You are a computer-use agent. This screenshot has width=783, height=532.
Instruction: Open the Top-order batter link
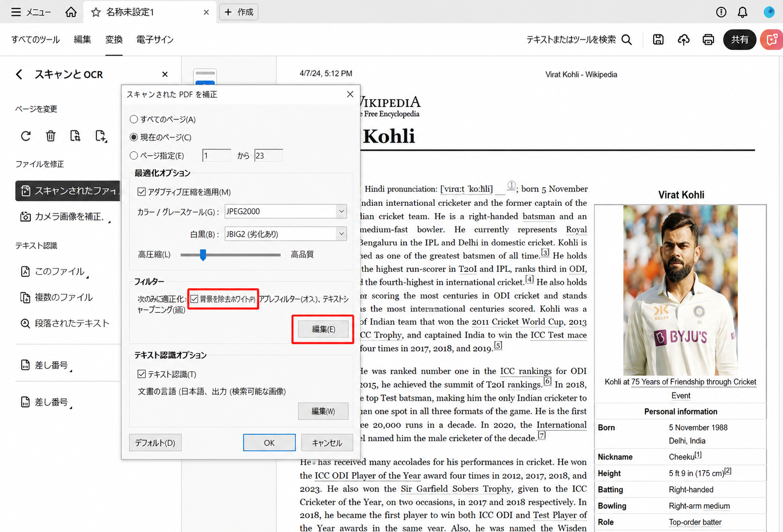pos(695,522)
